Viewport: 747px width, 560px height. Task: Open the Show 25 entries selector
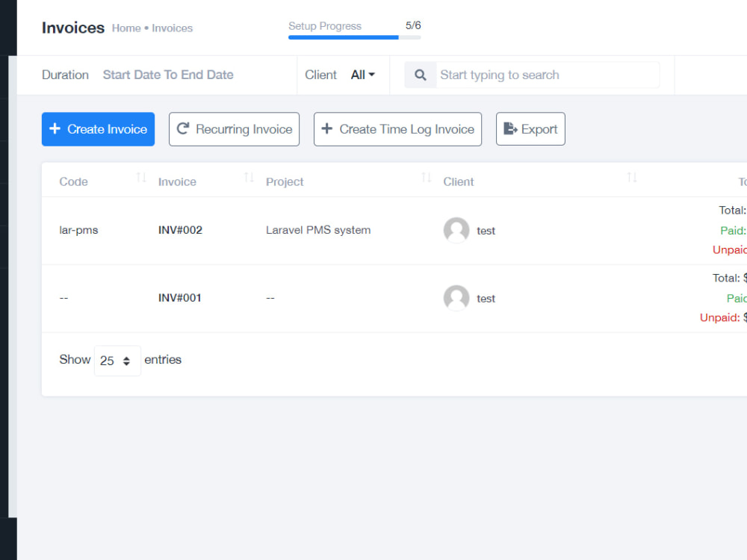(117, 361)
